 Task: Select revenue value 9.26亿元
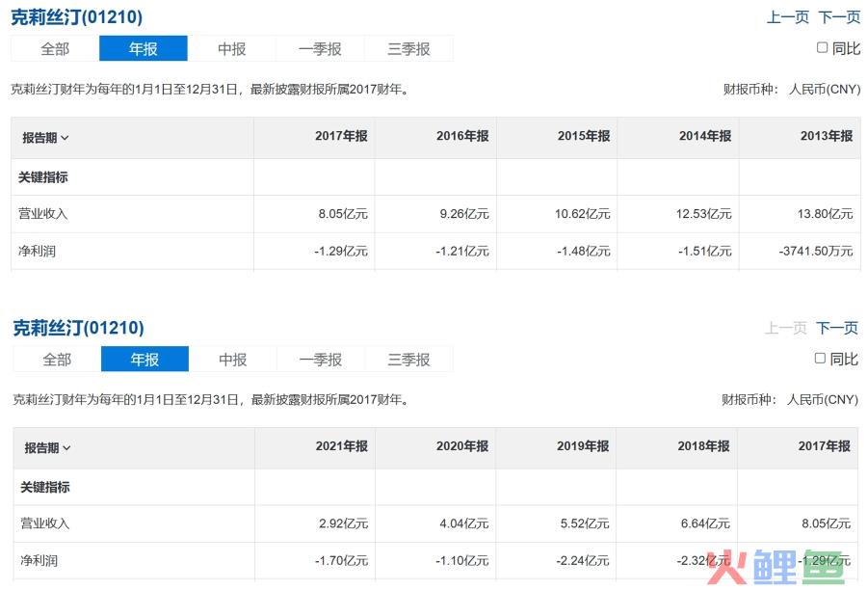click(x=464, y=214)
